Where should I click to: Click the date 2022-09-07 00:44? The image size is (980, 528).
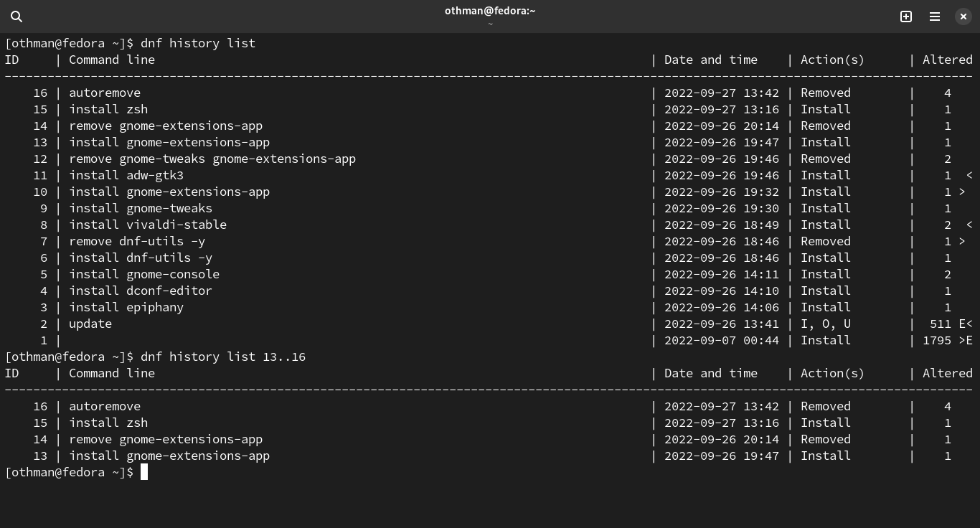coord(721,340)
